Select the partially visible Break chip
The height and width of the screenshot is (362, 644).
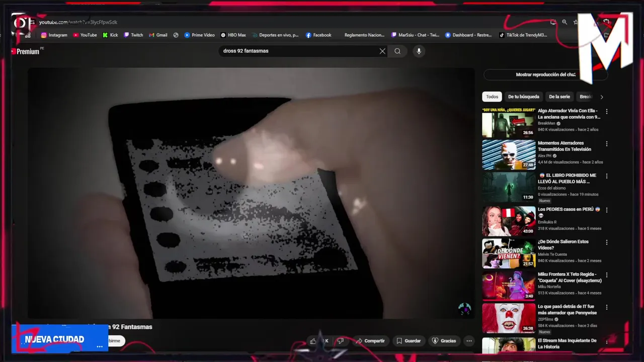click(586, 97)
